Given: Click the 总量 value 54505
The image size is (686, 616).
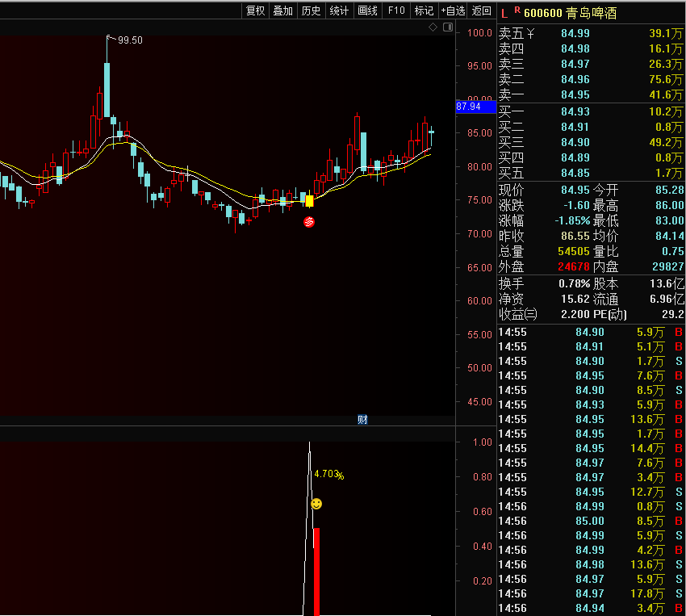Looking at the screenshot, I should coord(574,251).
